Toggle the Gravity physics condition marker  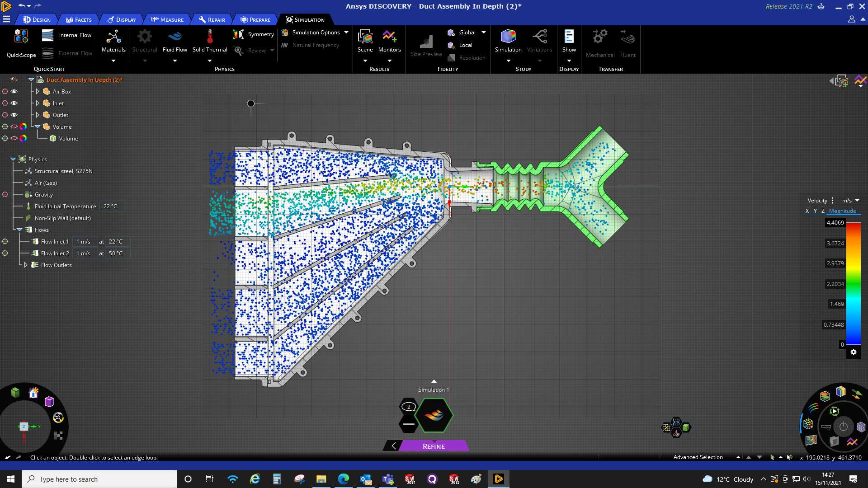point(5,194)
